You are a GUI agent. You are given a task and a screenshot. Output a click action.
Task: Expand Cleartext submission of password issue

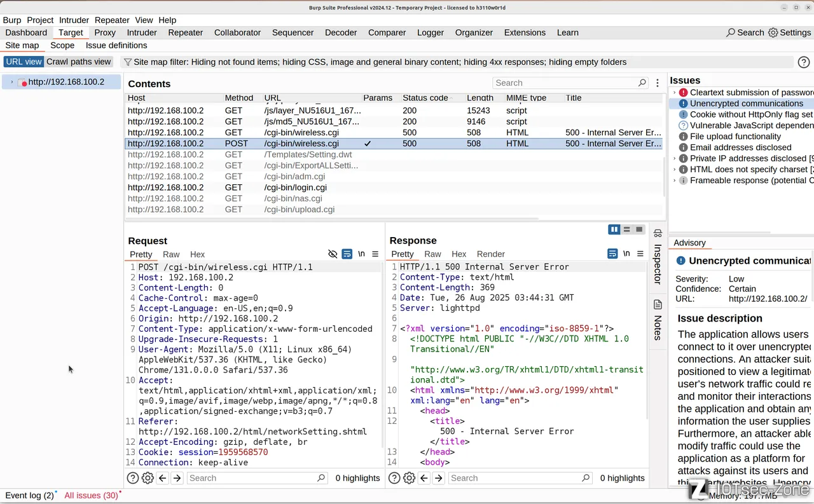click(675, 93)
